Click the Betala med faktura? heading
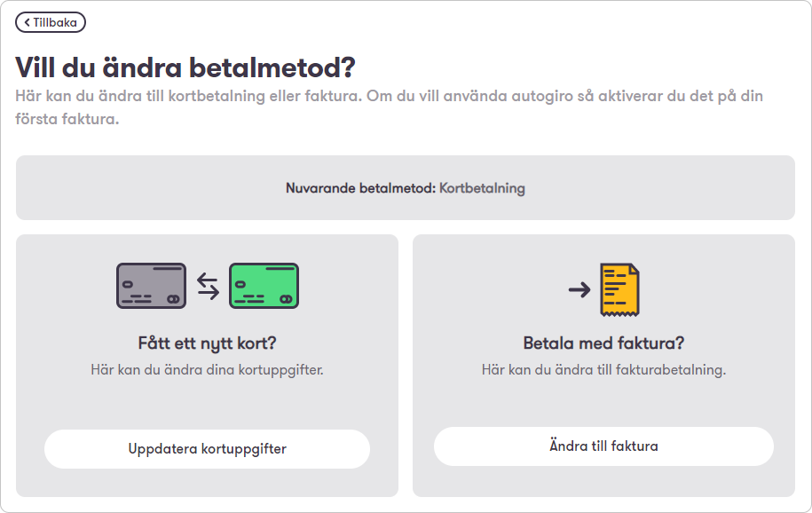812x513 pixels. click(603, 343)
